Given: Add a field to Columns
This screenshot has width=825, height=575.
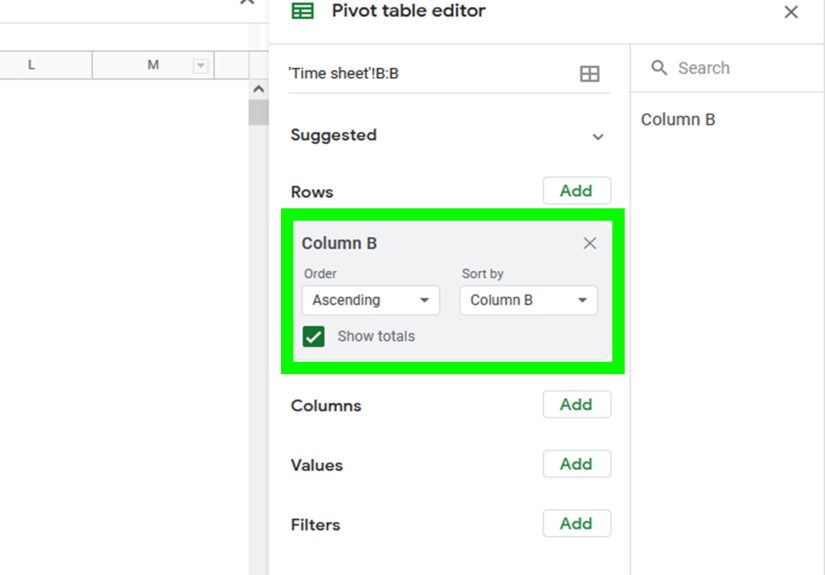Looking at the screenshot, I should coord(577,404).
